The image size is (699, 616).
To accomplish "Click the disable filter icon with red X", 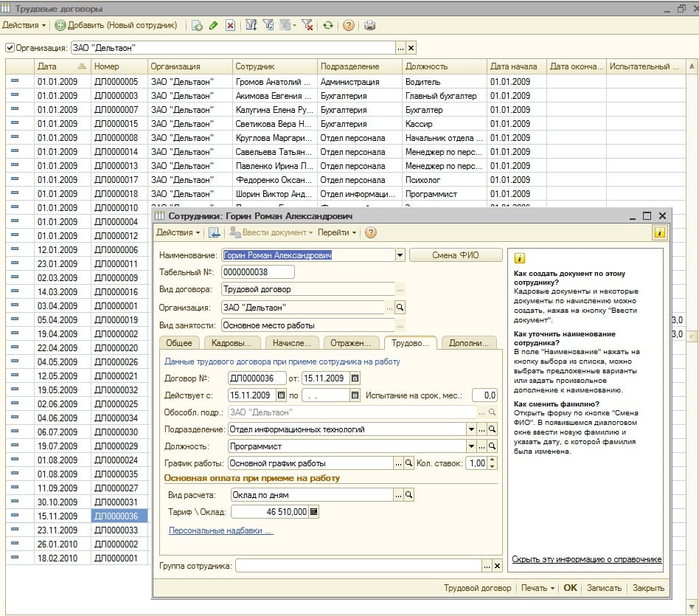I will click(307, 25).
